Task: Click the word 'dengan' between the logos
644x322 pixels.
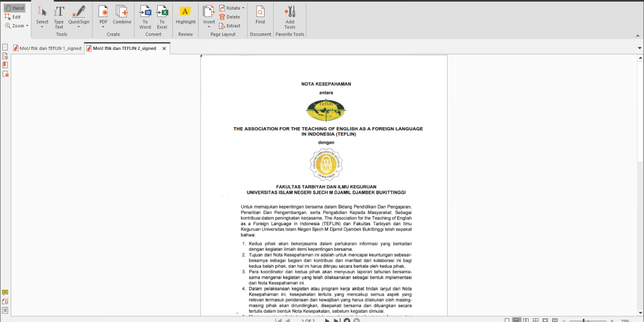Action: point(326,143)
